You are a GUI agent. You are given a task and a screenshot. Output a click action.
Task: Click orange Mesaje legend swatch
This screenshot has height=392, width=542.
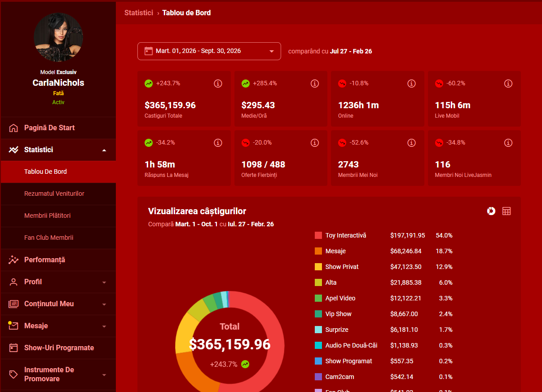tap(318, 251)
